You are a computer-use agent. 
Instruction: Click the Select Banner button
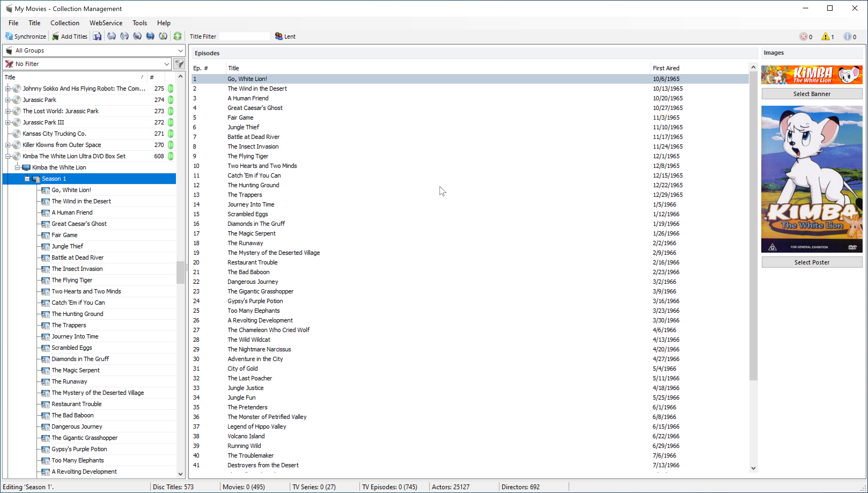point(811,94)
